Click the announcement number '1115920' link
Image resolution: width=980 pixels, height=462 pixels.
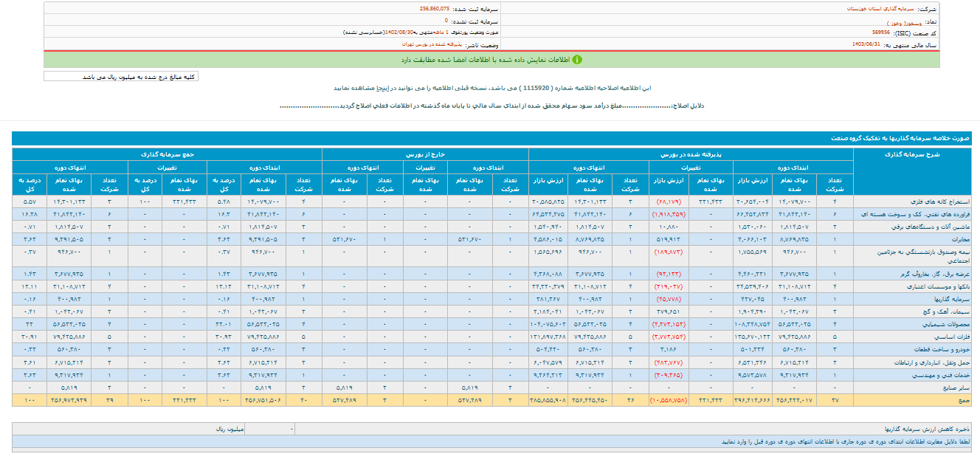coord(536,86)
